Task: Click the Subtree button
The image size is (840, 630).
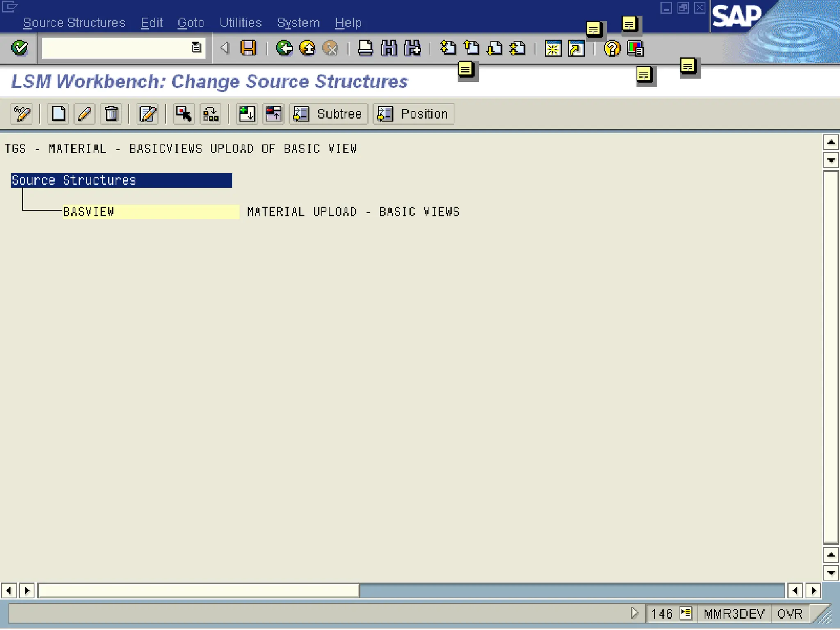Action: 328,114
